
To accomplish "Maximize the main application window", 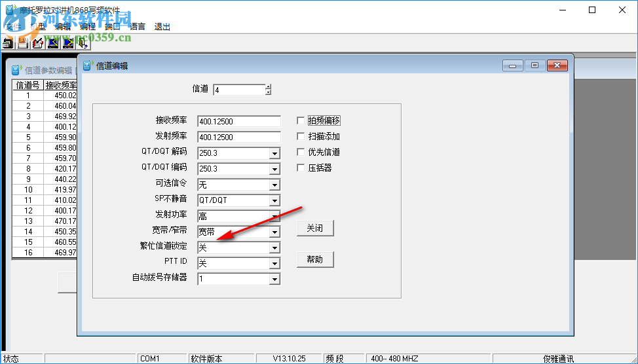I will (x=592, y=10).
